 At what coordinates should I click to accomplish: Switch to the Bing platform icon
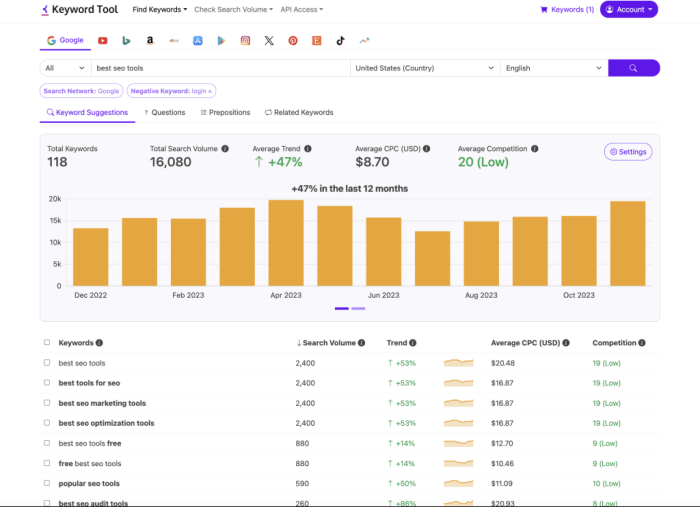126,41
